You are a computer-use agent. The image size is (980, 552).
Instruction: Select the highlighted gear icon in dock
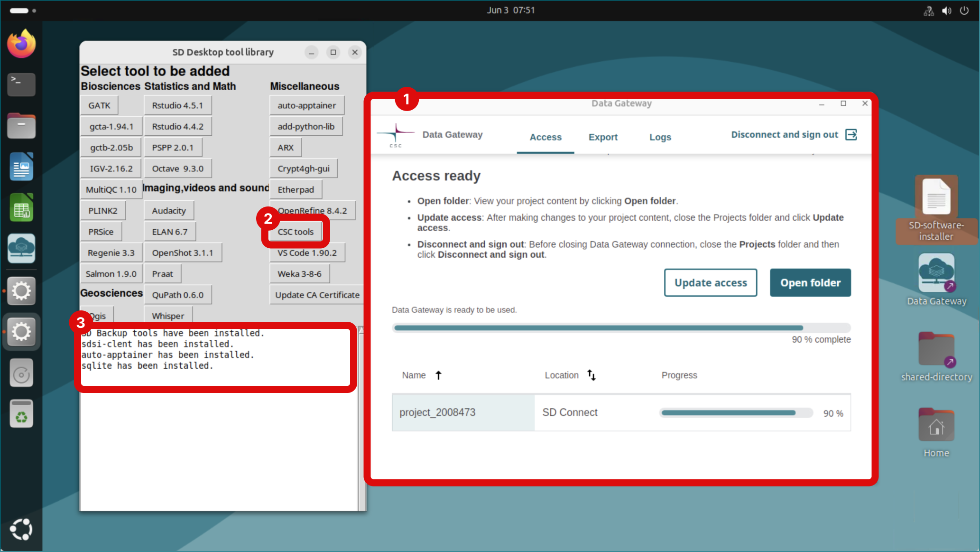(21, 331)
